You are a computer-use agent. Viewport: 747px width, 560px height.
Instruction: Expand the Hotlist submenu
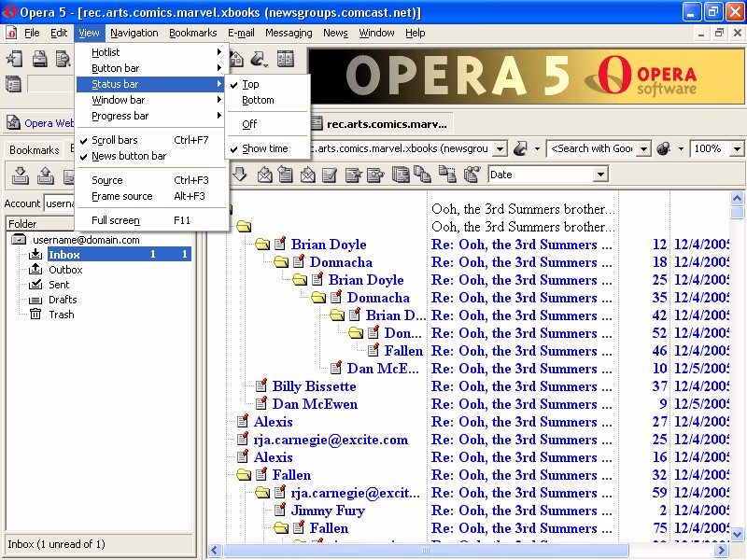(151, 52)
